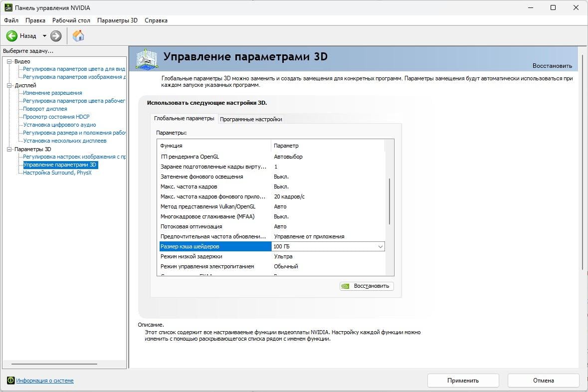Select Заранее подготовленные кадры row

pos(271,167)
